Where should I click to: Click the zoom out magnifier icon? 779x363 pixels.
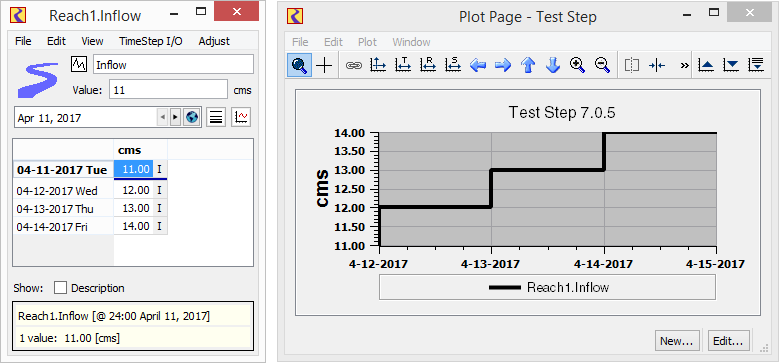point(602,65)
